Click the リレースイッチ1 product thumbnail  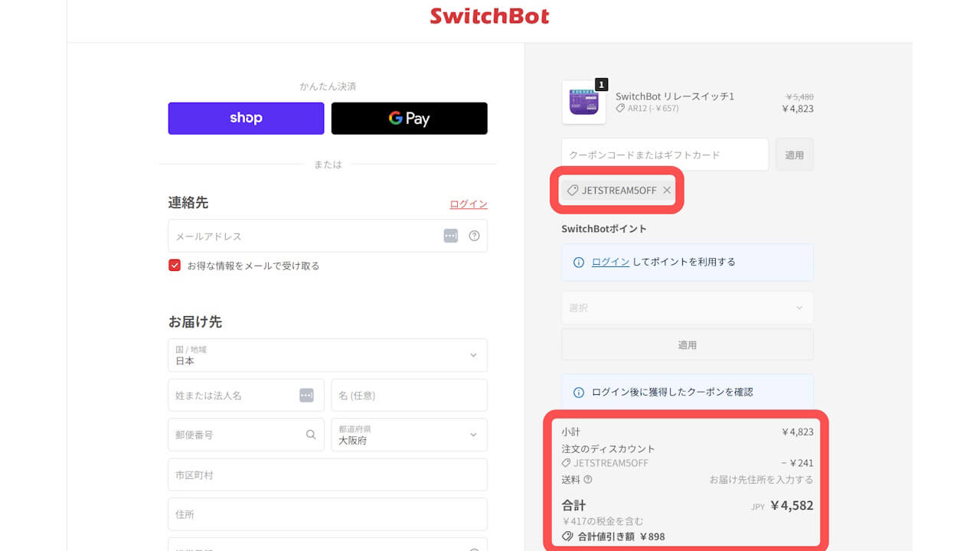tap(583, 102)
